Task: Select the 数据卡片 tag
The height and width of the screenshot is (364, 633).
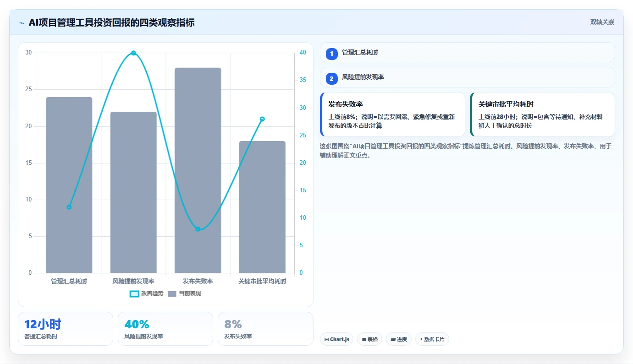Action: (432, 339)
